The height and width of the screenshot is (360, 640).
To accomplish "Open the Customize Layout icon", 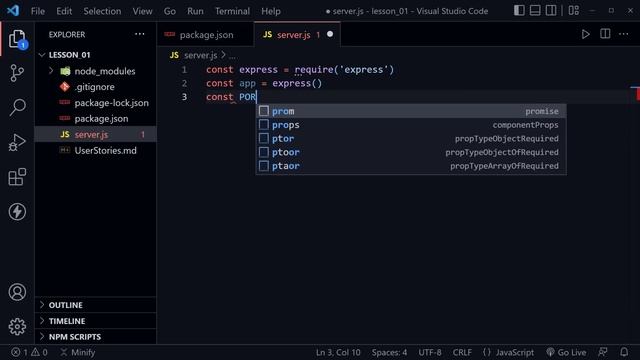I will coord(573,11).
